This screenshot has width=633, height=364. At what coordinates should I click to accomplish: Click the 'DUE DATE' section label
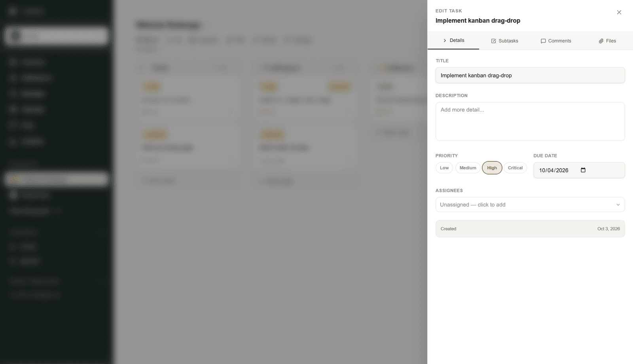point(545,156)
